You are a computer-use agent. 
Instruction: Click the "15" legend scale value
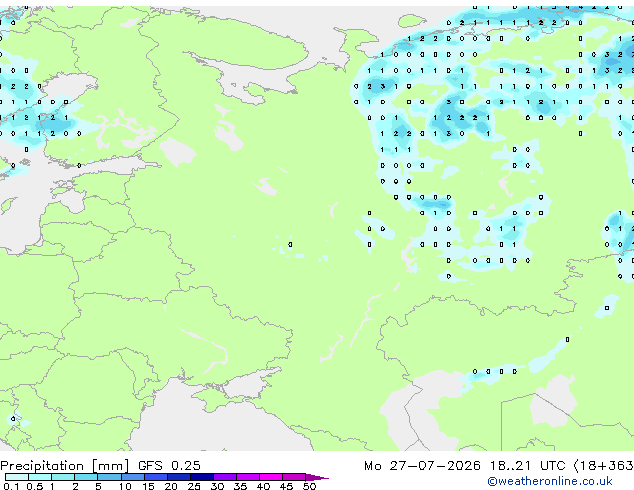pyautogui.click(x=148, y=486)
